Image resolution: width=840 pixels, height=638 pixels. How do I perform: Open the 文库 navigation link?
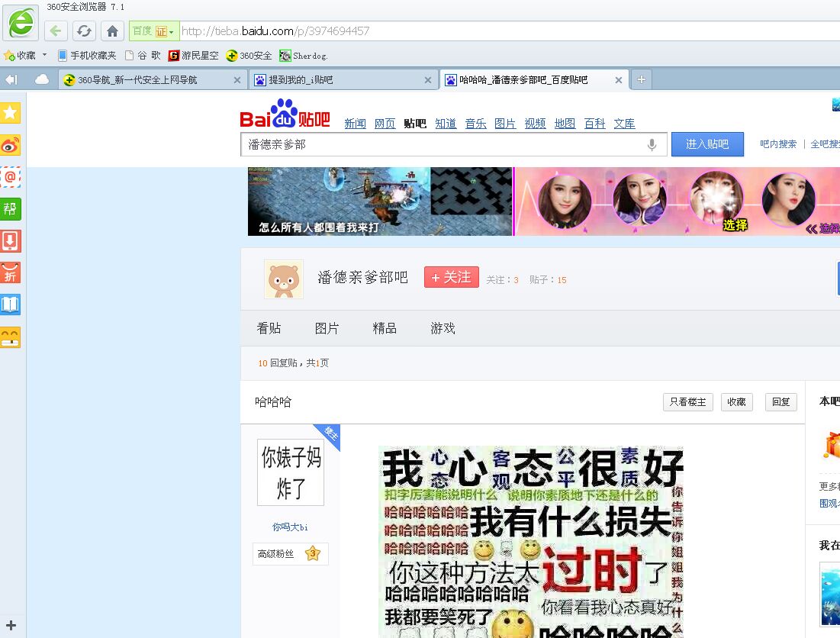coord(624,124)
